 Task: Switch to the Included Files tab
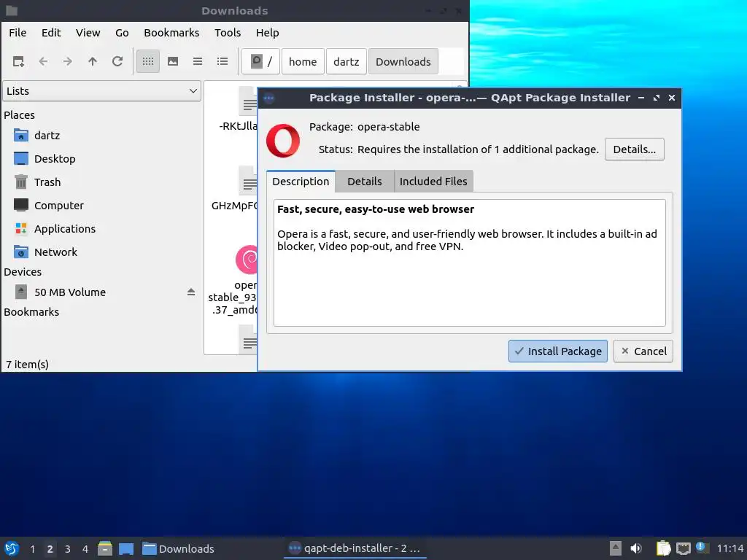click(433, 182)
